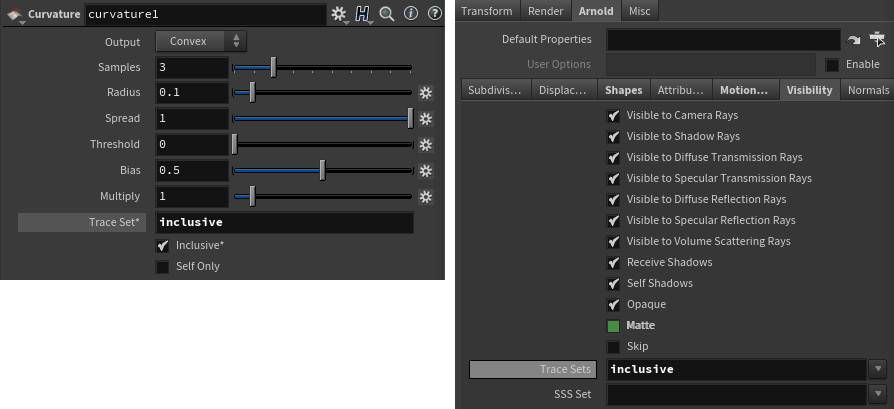
Task: Click the magnifier search icon
Action: 387,14
